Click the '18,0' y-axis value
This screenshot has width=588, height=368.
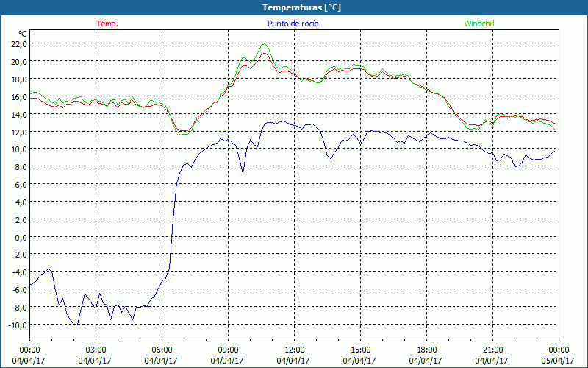coord(20,79)
